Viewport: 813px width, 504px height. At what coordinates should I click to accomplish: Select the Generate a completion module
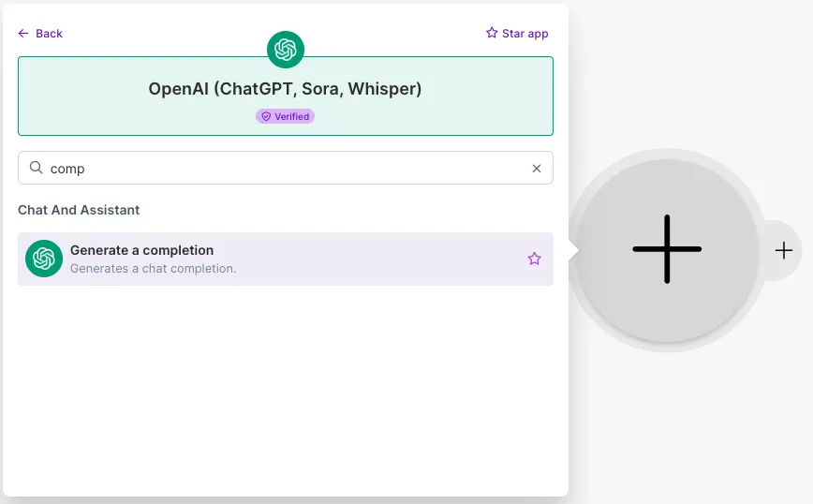coord(285,259)
